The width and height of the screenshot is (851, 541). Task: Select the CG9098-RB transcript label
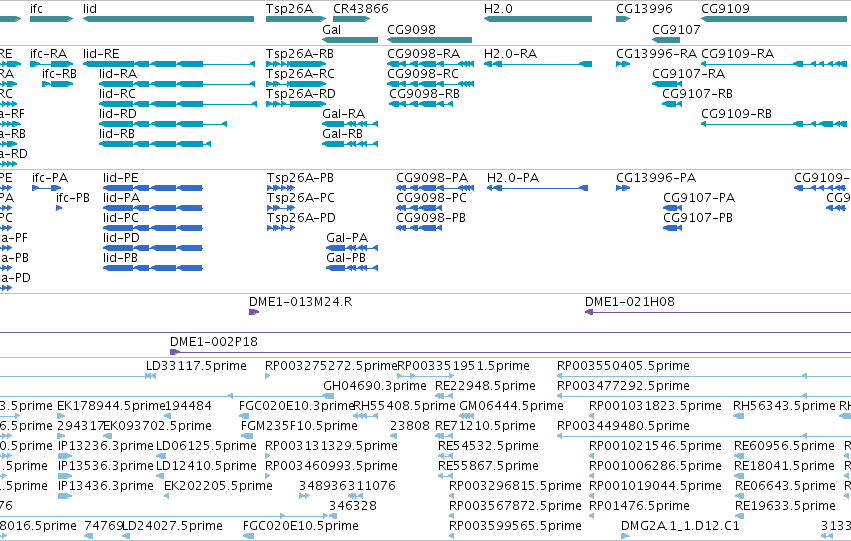click(424, 94)
